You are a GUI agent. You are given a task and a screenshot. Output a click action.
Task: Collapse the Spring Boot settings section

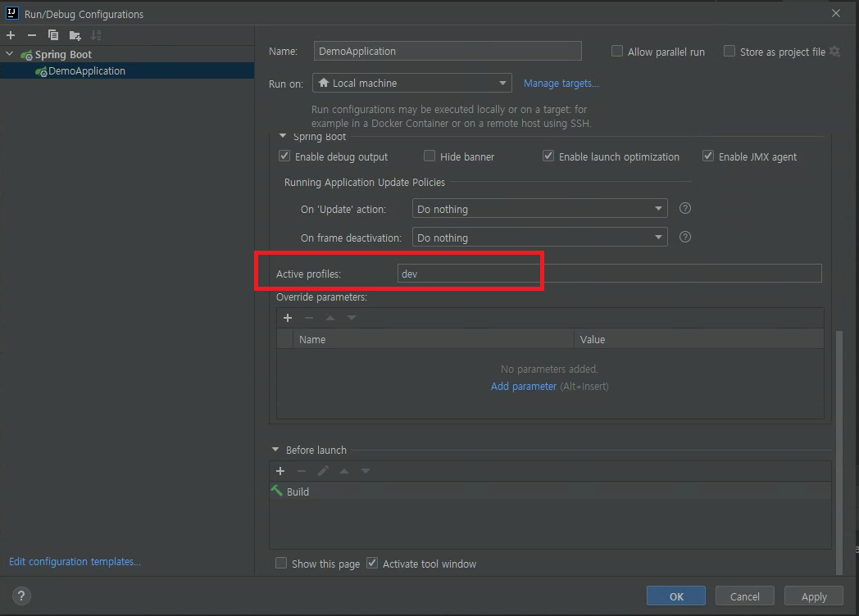[283, 136]
